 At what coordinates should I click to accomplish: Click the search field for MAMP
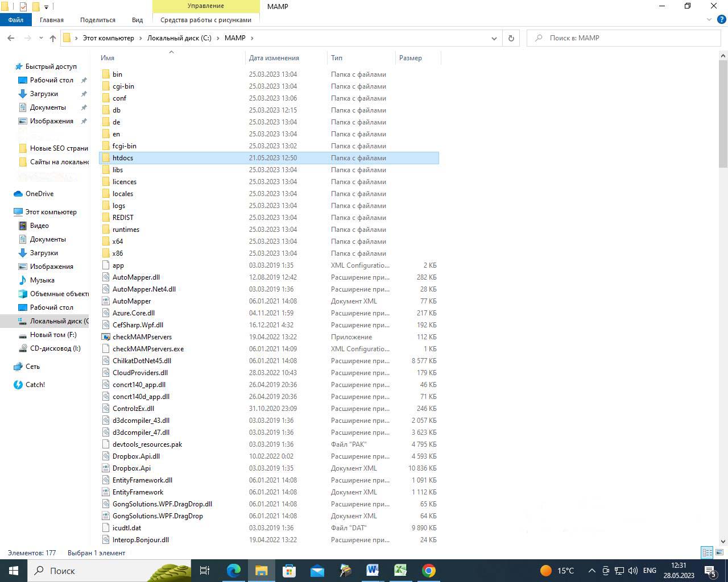[x=626, y=38]
